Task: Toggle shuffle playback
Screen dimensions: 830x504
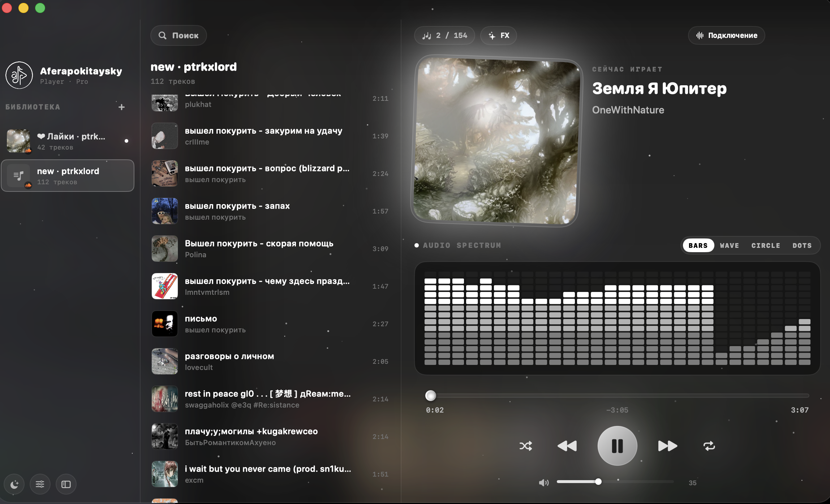Action: tap(526, 446)
